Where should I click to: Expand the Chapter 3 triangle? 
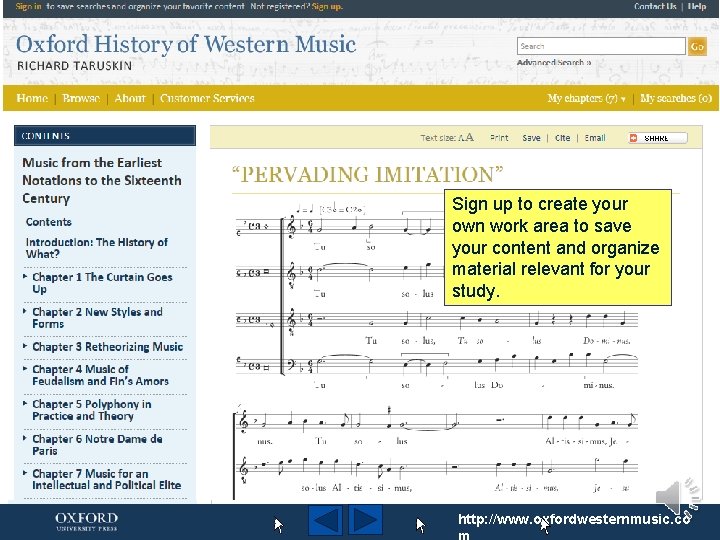25,346
